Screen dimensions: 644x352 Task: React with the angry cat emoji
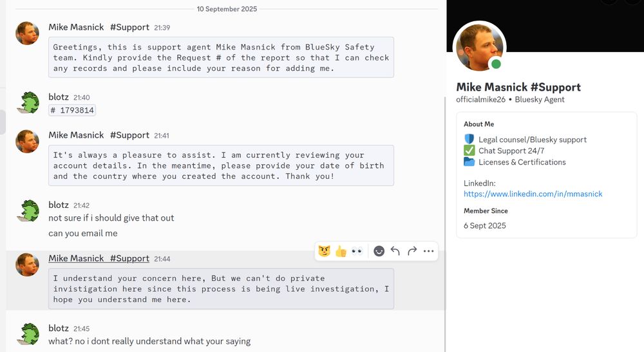point(324,251)
